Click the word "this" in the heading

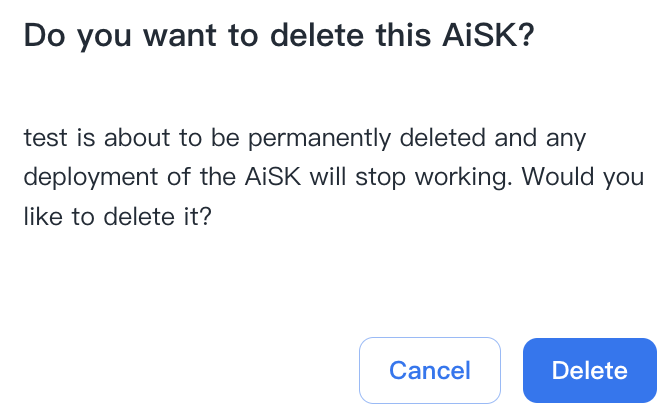click(x=403, y=35)
